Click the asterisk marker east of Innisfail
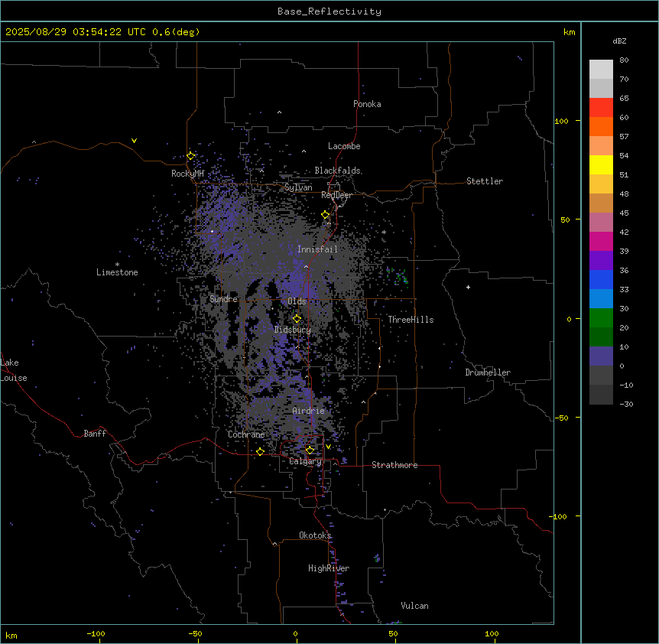This screenshot has height=644, width=659. (384, 232)
